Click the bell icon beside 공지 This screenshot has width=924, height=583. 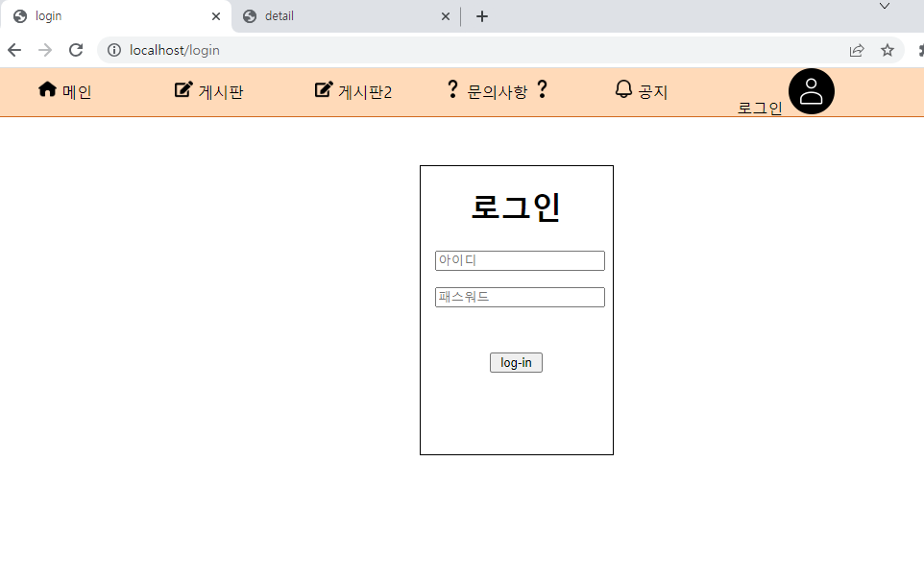click(623, 89)
